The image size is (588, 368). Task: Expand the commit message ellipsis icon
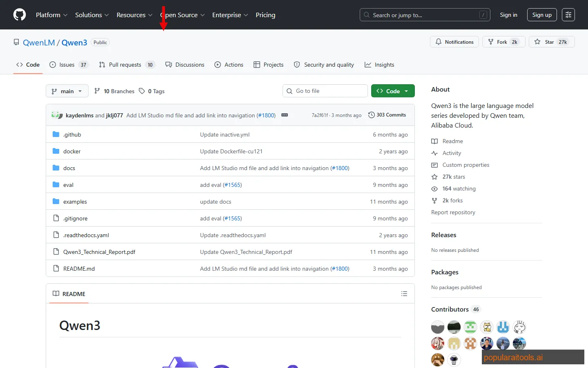pos(284,115)
